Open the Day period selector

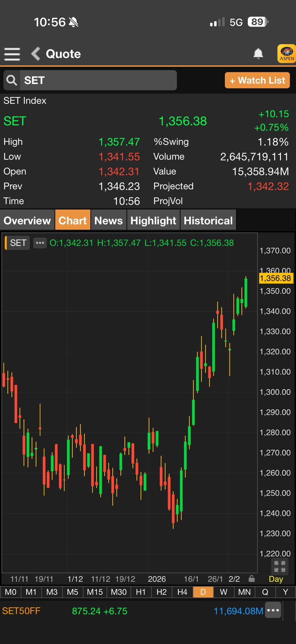tap(276, 579)
